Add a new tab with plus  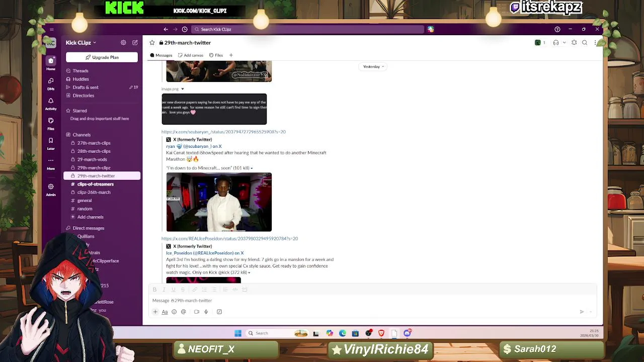pyautogui.click(x=231, y=55)
